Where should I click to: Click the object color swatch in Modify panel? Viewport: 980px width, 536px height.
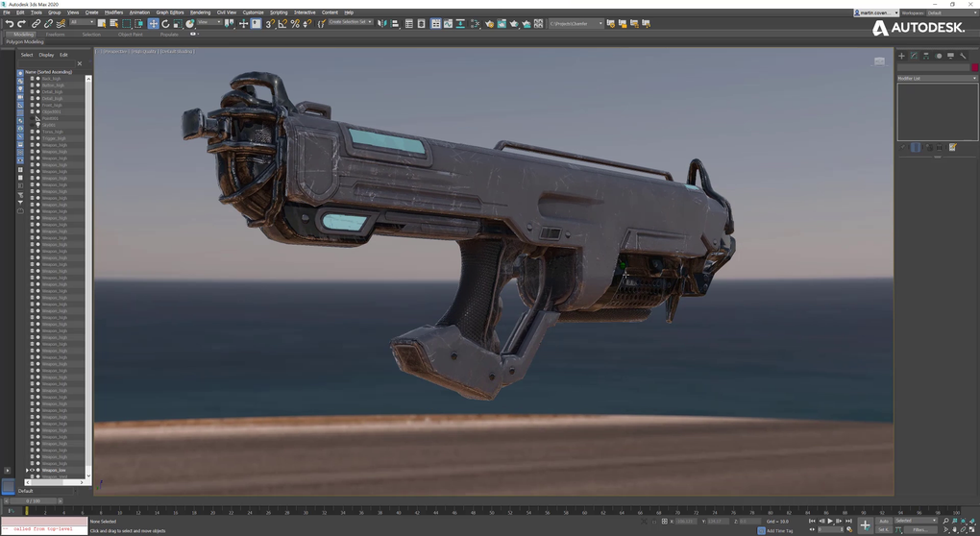click(974, 68)
